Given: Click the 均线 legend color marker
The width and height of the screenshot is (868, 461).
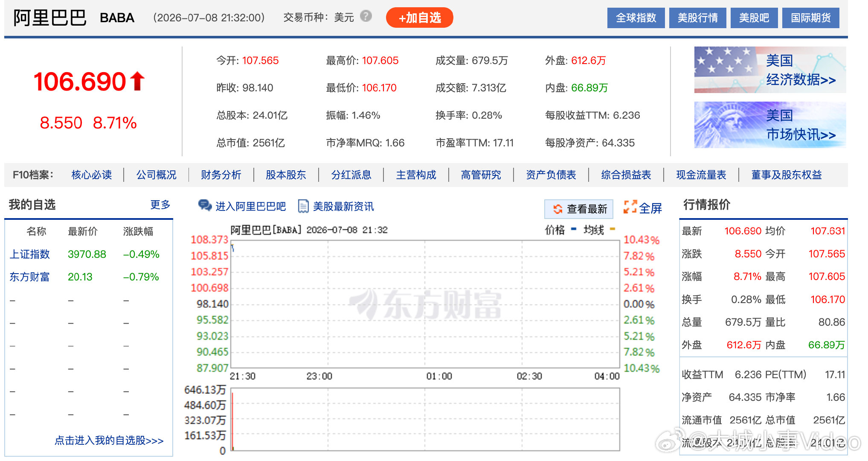Looking at the screenshot, I should pos(613,229).
